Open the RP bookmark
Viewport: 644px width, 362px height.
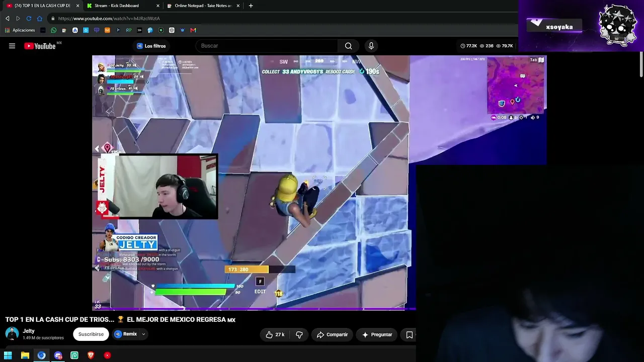(x=129, y=30)
